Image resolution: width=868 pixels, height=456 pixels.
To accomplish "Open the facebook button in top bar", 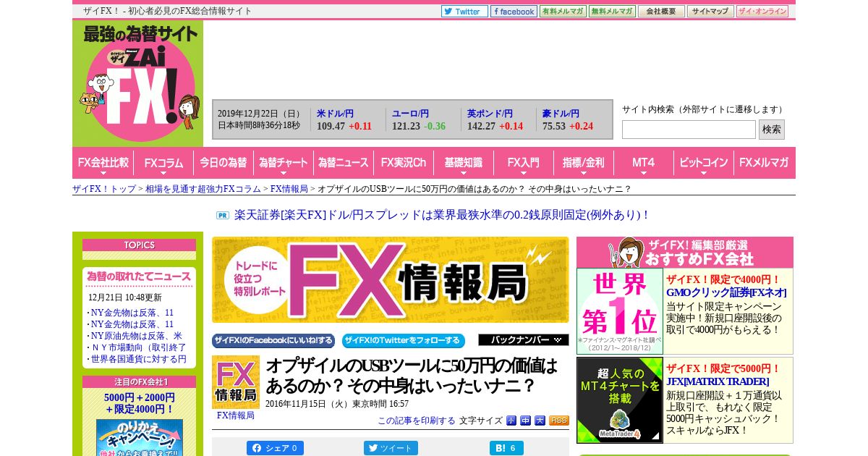I will coord(514,12).
